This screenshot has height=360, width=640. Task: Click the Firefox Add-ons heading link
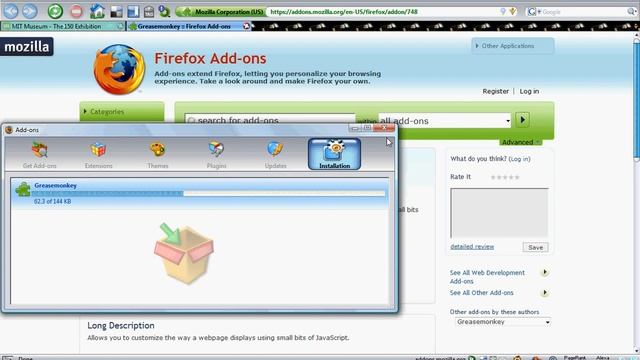coord(210,58)
